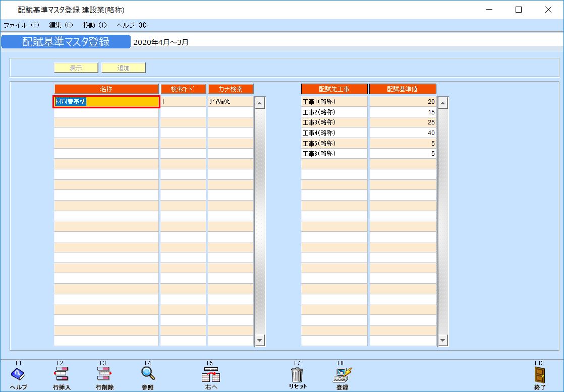
Task: Open the ヘルプ menu in menu bar
Action: point(131,25)
